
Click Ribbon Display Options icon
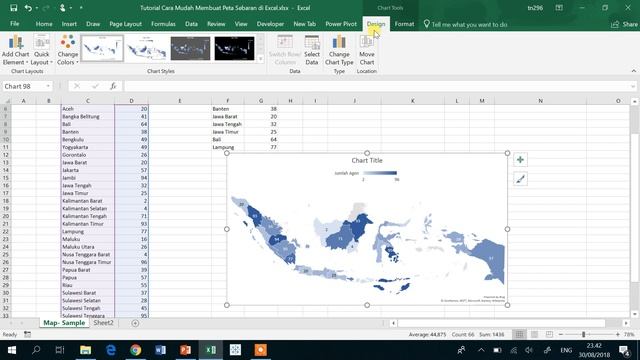click(559, 8)
